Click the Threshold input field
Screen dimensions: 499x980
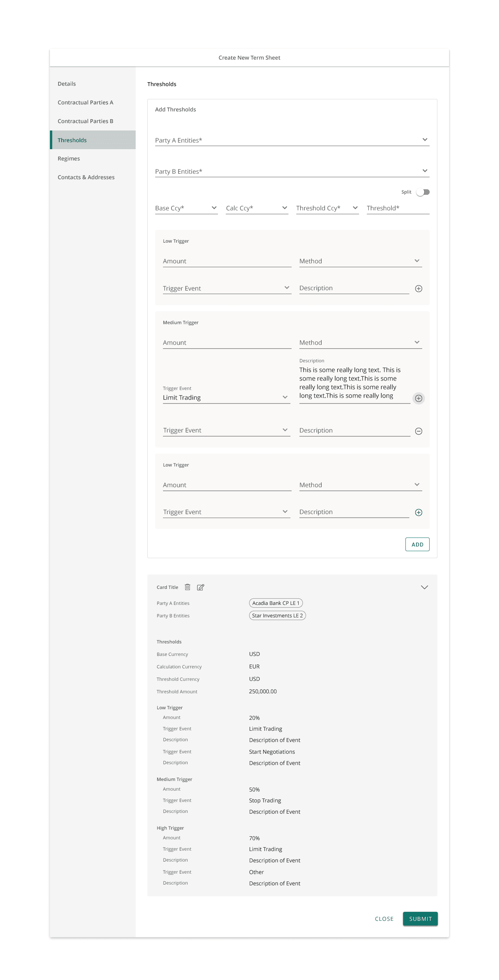pyautogui.click(x=398, y=208)
